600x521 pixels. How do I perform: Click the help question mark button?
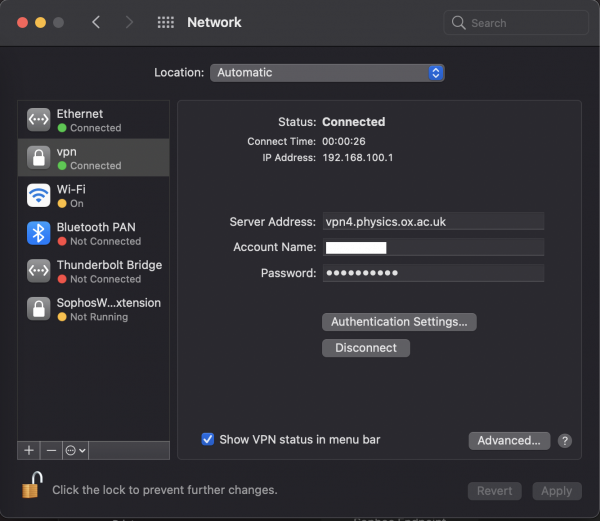565,441
